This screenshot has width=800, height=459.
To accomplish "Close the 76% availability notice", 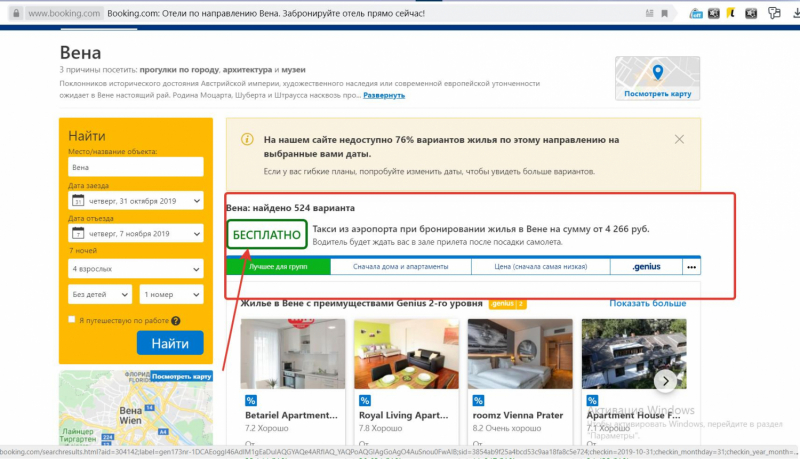I will (x=679, y=139).
